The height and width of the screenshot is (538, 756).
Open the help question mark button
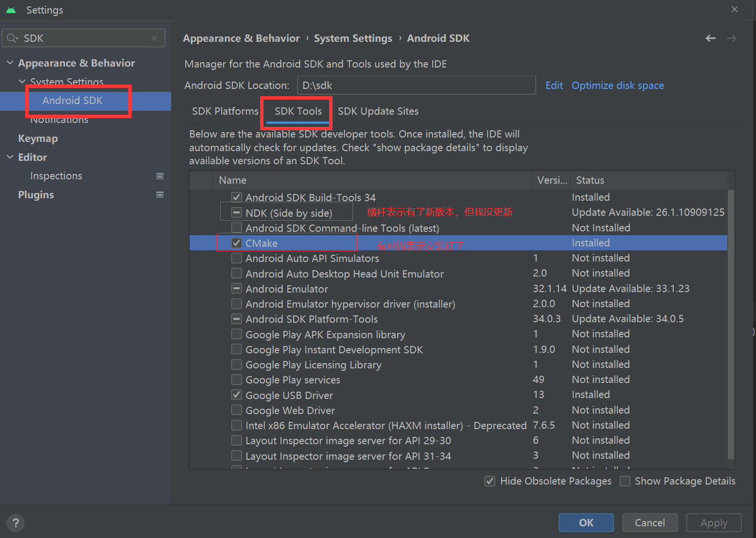tap(16, 523)
